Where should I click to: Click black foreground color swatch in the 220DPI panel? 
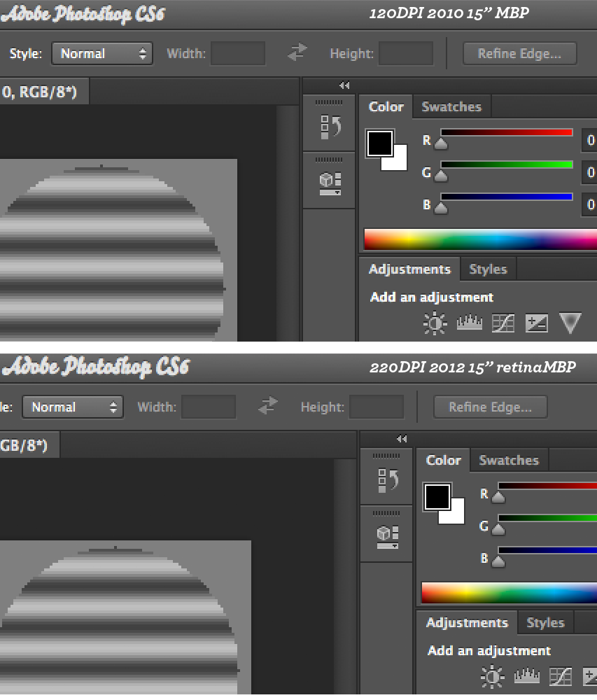[436, 496]
